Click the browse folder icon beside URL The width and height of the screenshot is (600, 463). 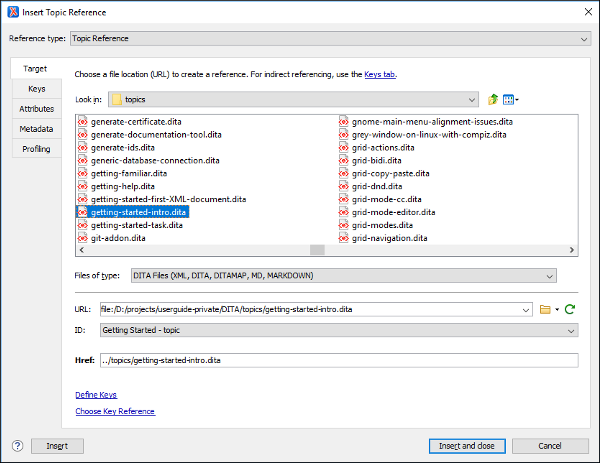pyautogui.click(x=546, y=310)
